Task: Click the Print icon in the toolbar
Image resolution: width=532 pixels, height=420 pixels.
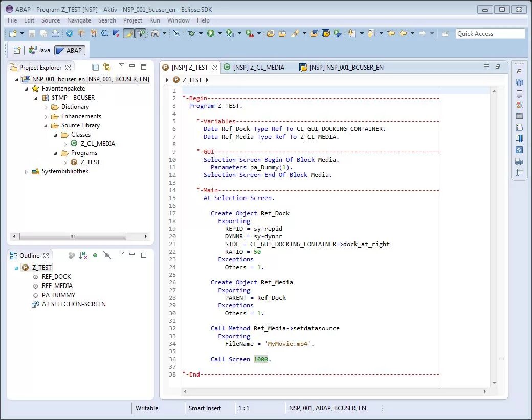Action: point(55,33)
